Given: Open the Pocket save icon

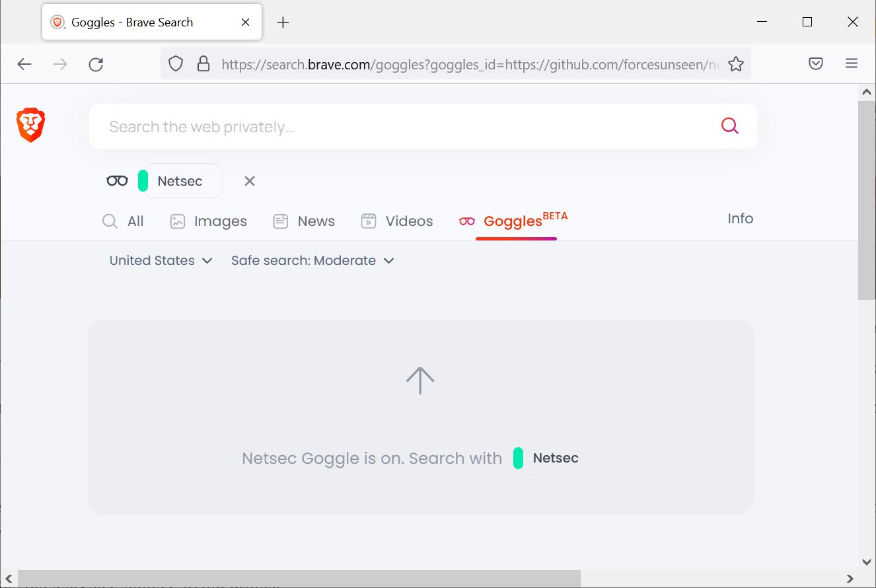Looking at the screenshot, I should tap(816, 64).
